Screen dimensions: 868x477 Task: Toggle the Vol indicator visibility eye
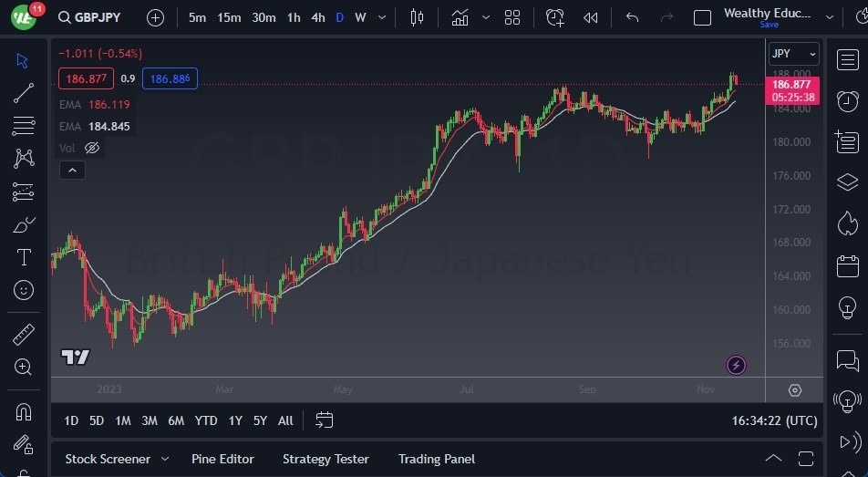[92, 148]
